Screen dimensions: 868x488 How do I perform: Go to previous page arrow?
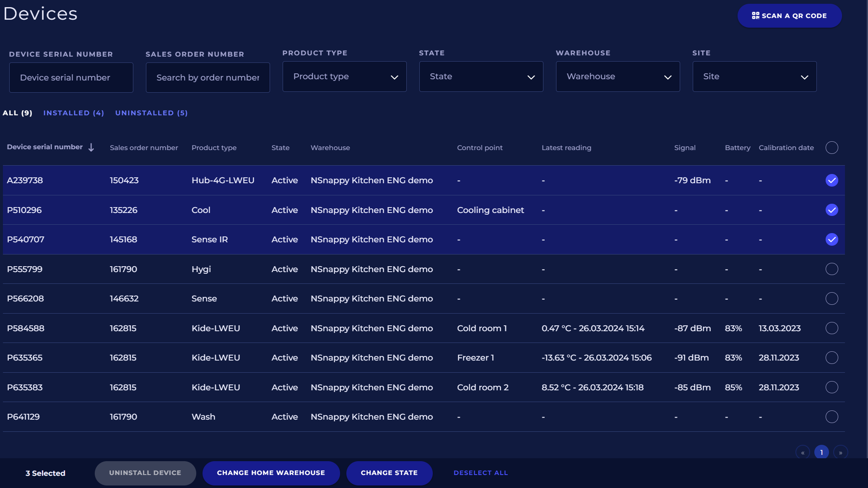click(803, 452)
